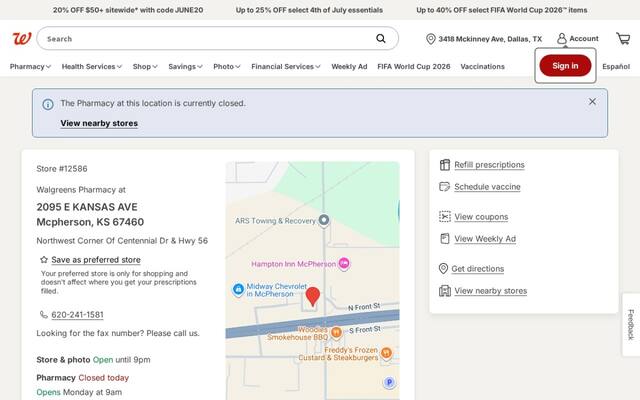
Task: Click the red store pin on the map
Action: click(x=313, y=297)
